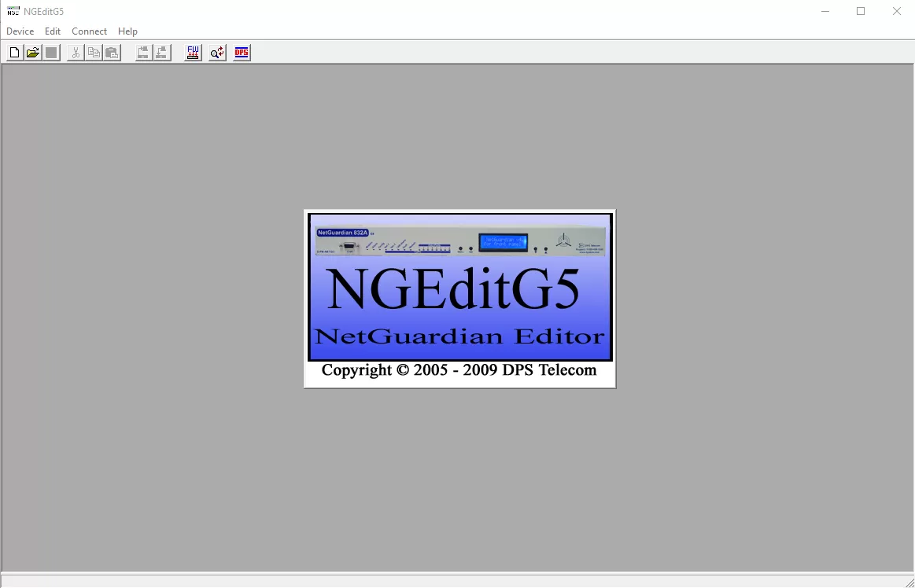
Task: Maximize the NGEditG5 window
Action: [x=861, y=11]
